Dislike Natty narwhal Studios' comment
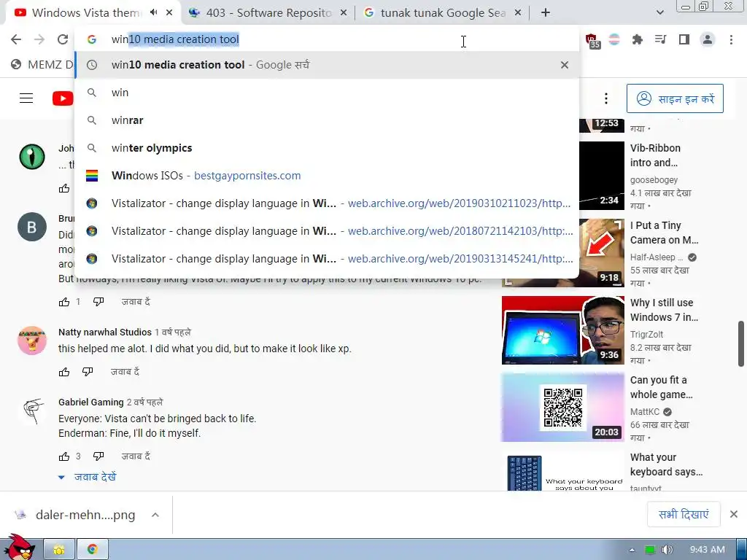The width and height of the screenshot is (747, 560). 88,372
